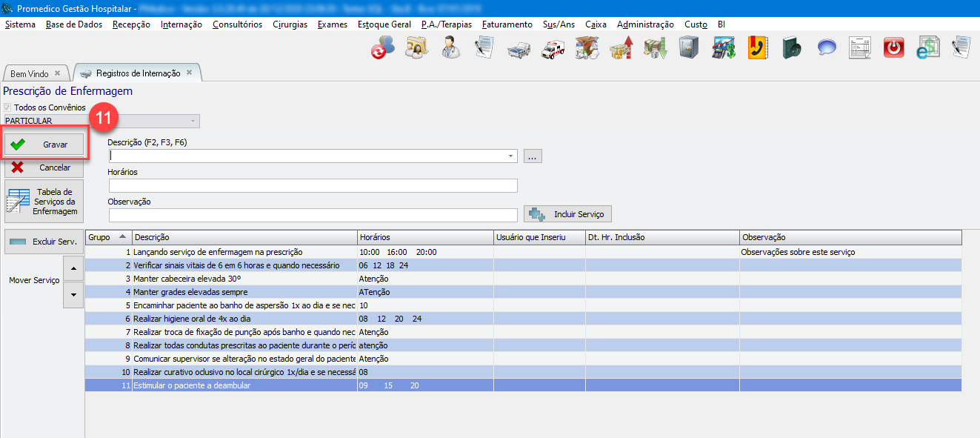Open the Faturamento menu
Image resolution: width=980 pixels, height=438 pixels.
(507, 24)
